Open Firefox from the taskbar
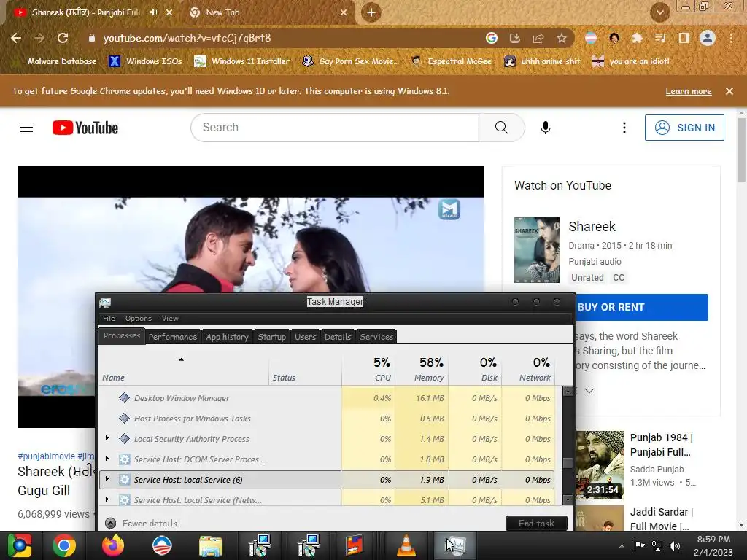The image size is (747, 560). tap(113, 545)
